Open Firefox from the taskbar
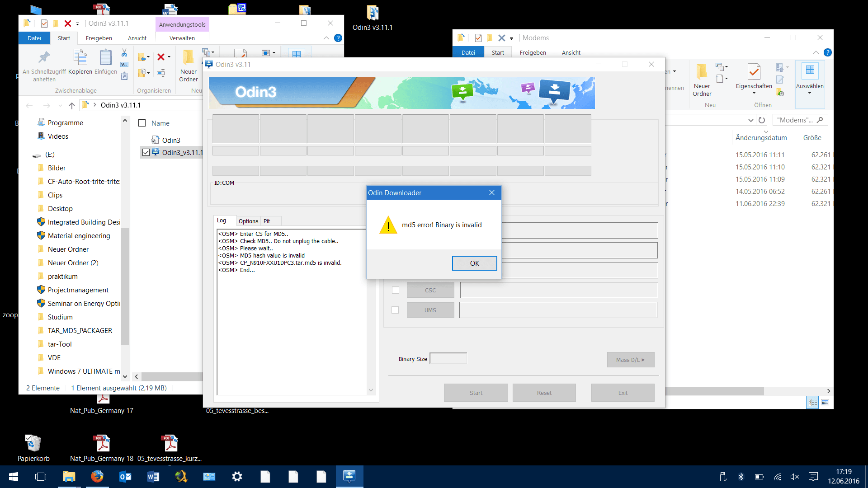Screen dimensions: 868x488 pyautogui.click(x=97, y=477)
